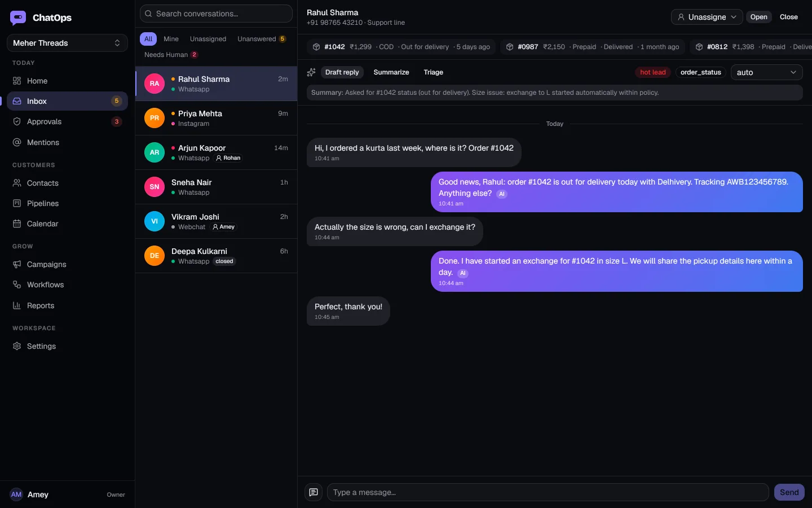Open the Home page icon
812x508 pixels.
[x=17, y=81]
